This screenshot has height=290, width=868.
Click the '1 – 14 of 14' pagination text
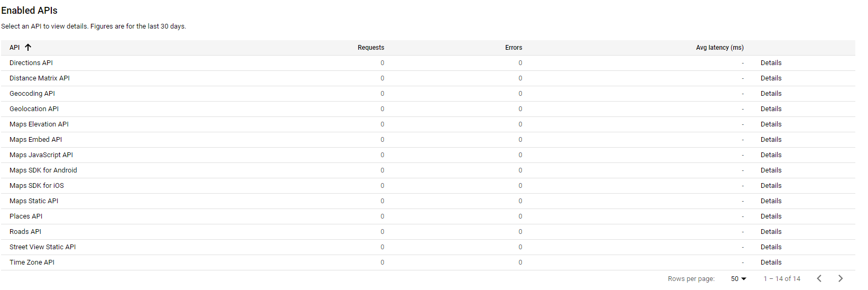782,279
